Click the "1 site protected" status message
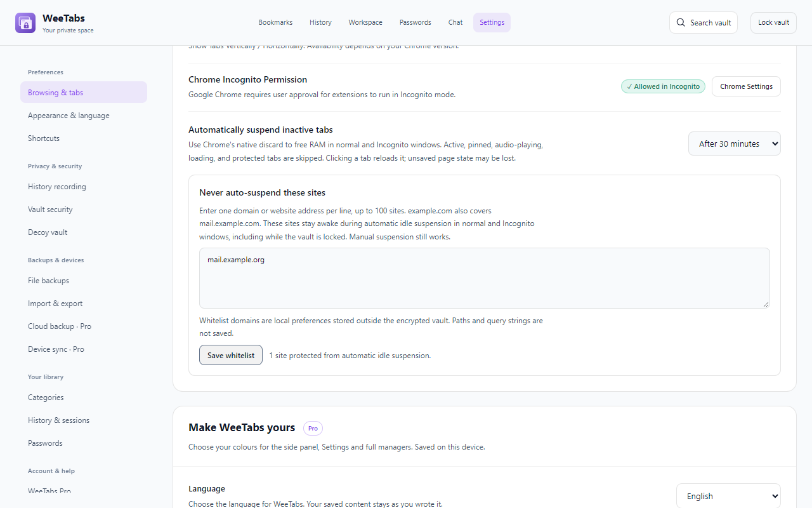Image resolution: width=812 pixels, height=508 pixels. coord(350,356)
